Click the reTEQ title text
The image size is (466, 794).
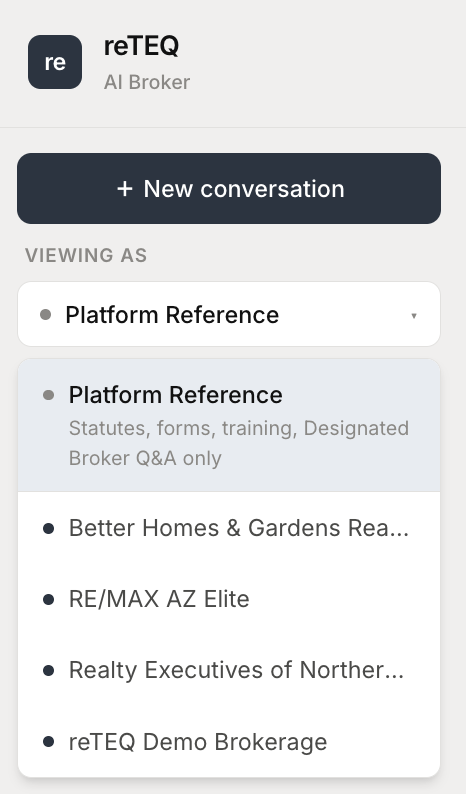pos(141,46)
